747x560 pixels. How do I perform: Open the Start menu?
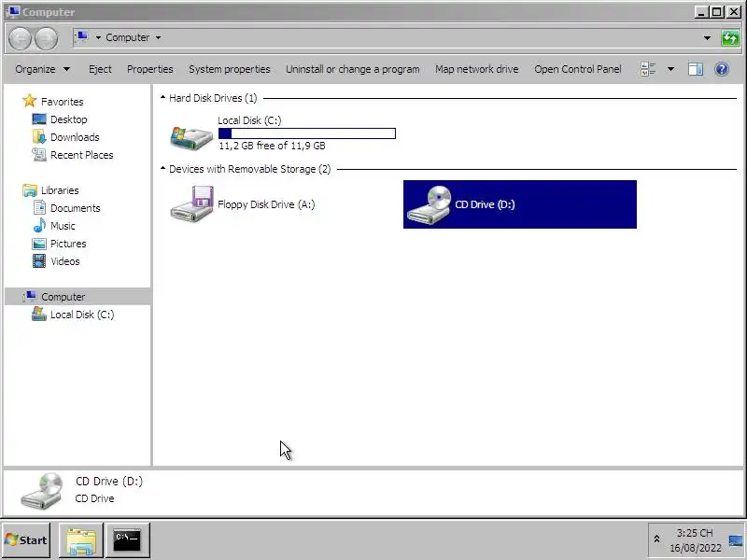[x=26, y=540]
